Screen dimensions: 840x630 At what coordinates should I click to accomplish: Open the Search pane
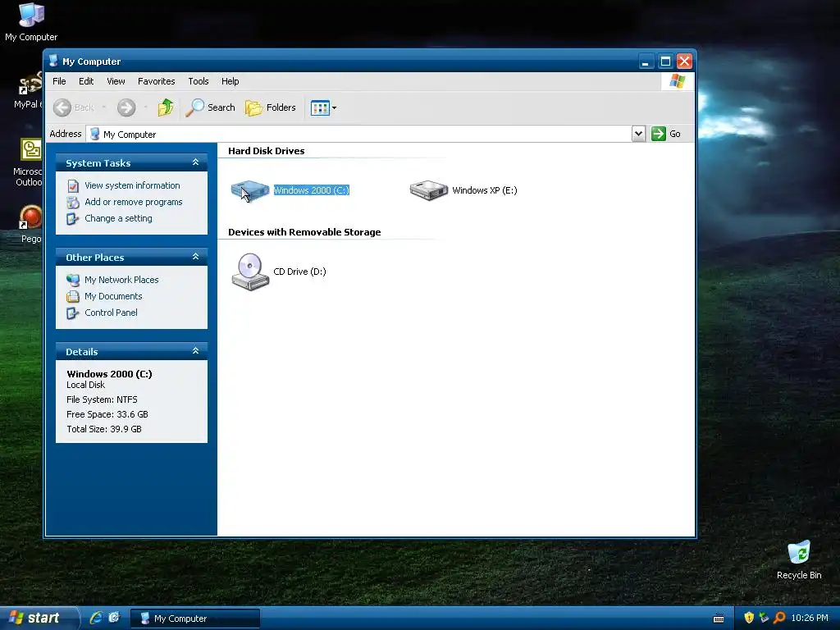point(210,107)
